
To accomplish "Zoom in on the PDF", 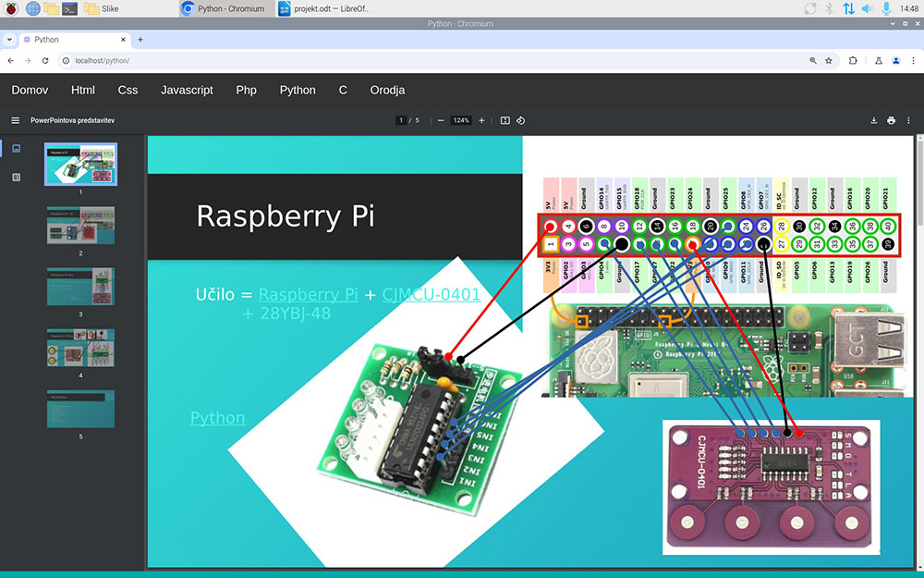I will pos(481,120).
